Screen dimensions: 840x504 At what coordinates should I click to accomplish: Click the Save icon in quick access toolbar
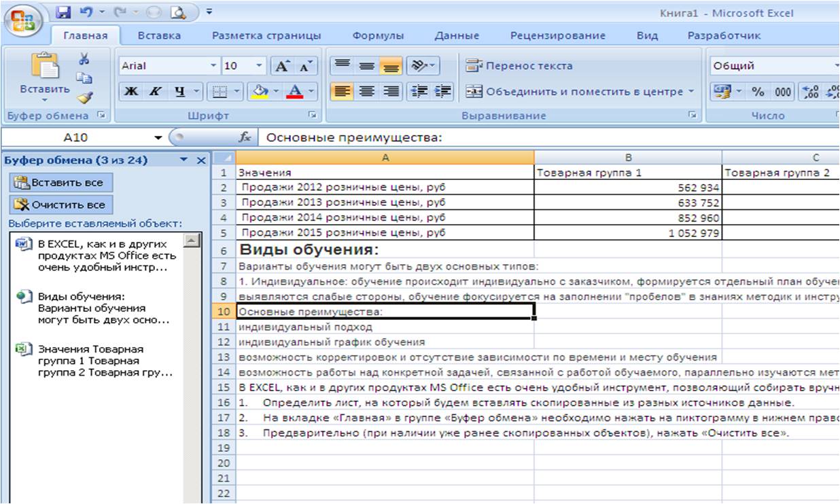coord(63,12)
